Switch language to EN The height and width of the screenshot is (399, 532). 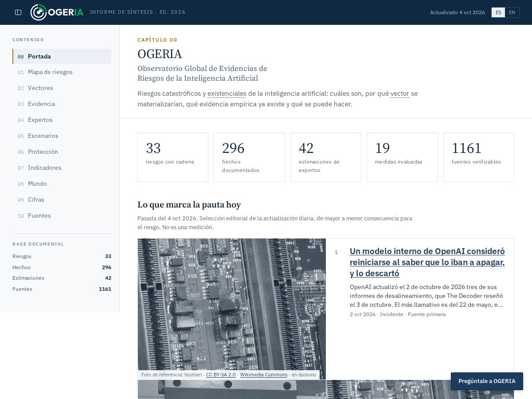tap(512, 12)
